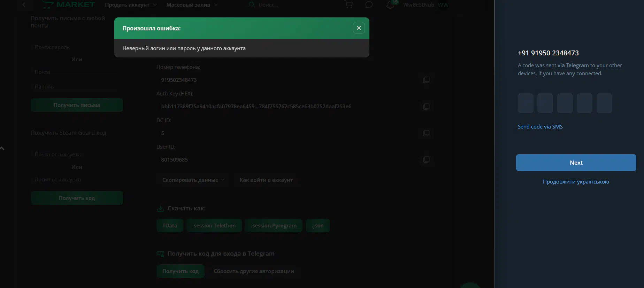Image resolution: width=644 pixels, height=288 pixels.
Task: Open the WwBeStNub profile menu
Action: pyautogui.click(x=426, y=5)
